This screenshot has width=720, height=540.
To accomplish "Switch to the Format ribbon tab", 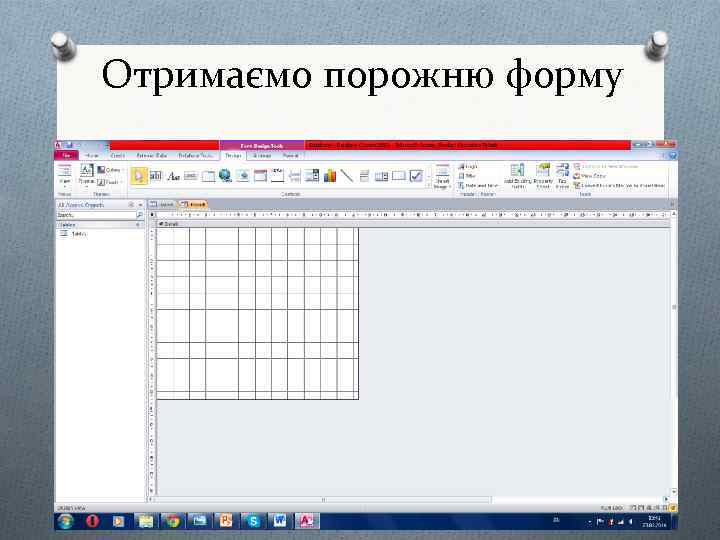I will point(291,156).
